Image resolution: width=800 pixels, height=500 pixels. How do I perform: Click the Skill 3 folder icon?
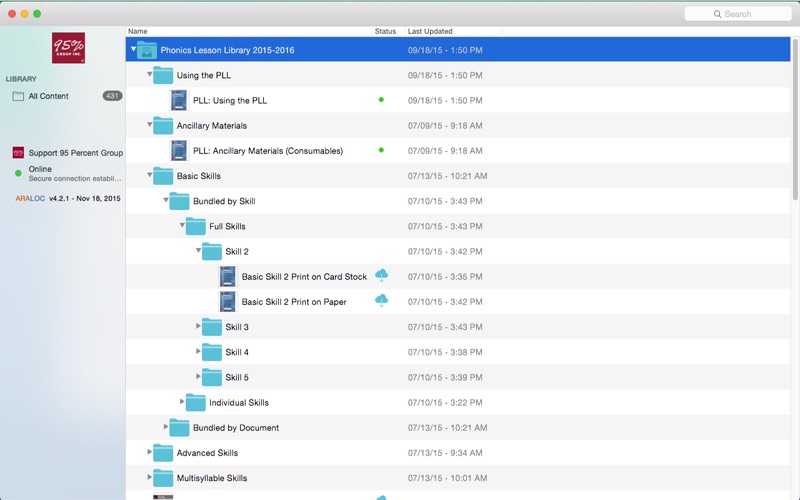(x=212, y=327)
